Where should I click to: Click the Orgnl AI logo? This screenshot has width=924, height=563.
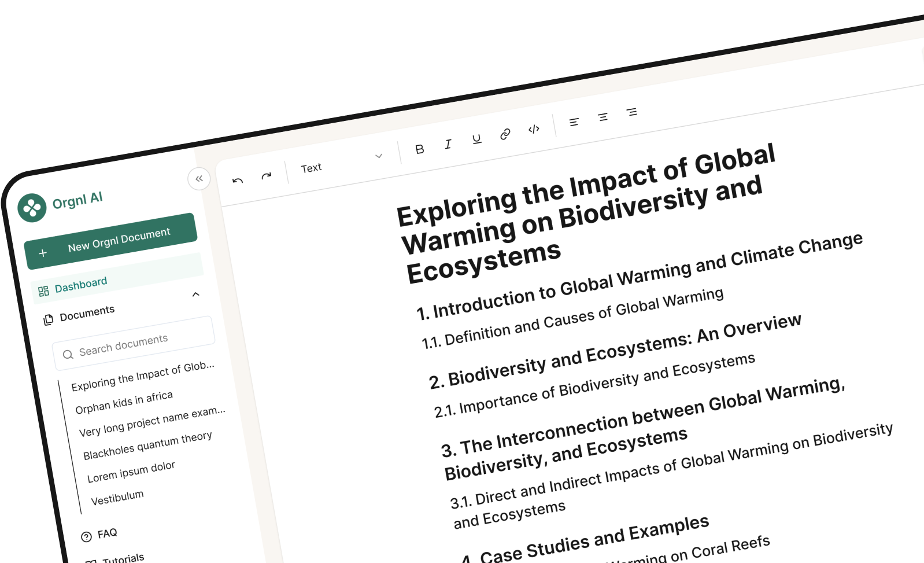[x=32, y=208]
